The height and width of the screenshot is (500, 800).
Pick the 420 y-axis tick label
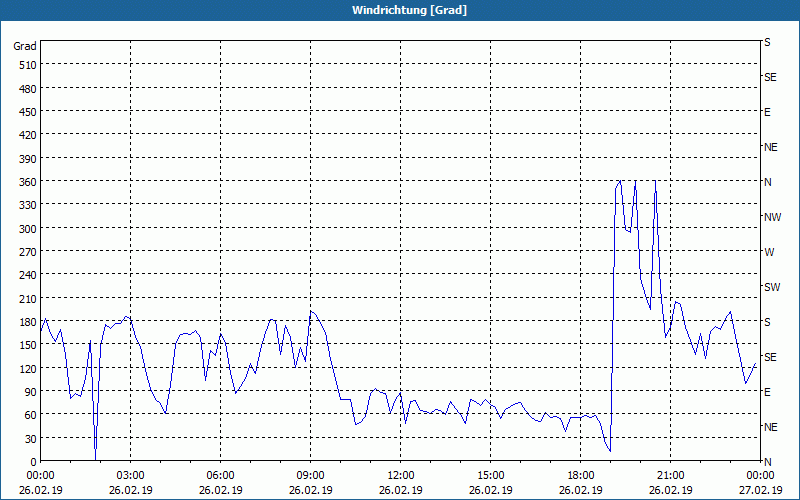pyautogui.click(x=29, y=135)
